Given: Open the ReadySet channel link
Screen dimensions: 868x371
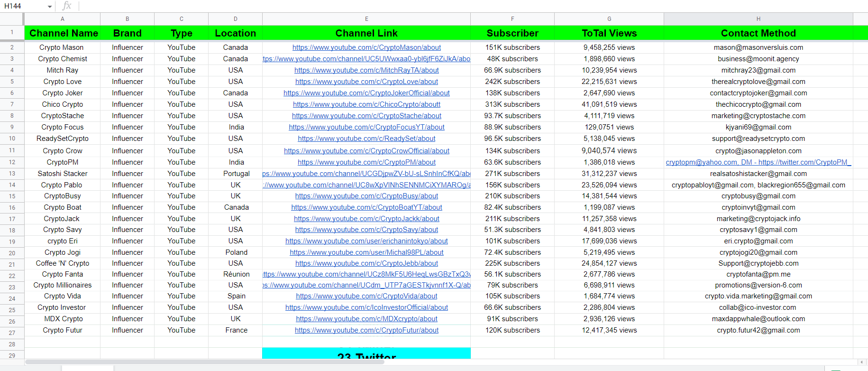Looking at the screenshot, I should [366, 139].
